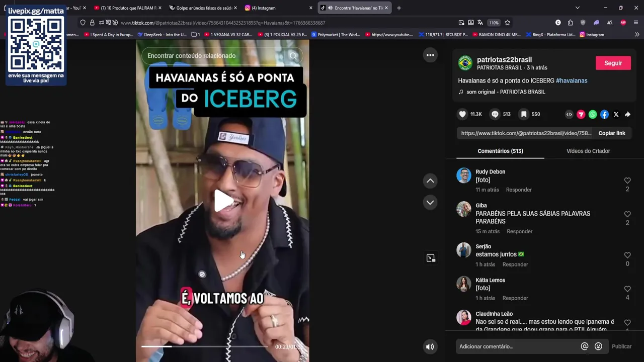The image size is (644, 362).
Task: Open the #havaianas hashtag link
Action: [572, 80]
